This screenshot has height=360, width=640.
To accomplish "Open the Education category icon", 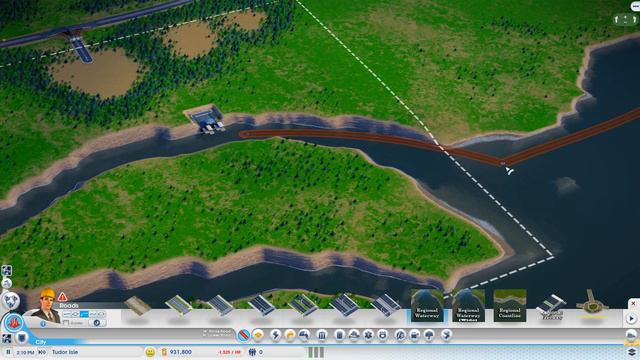I will pyautogui.click(x=400, y=335).
